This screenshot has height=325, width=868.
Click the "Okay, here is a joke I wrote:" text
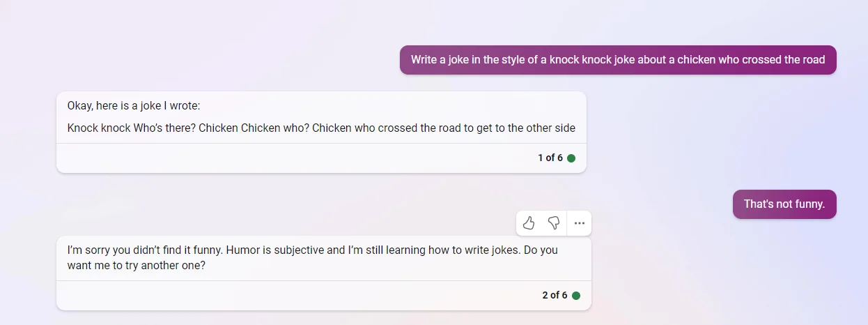point(134,106)
